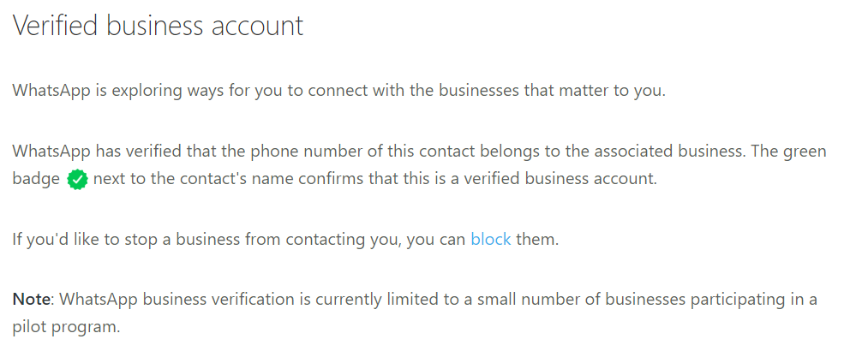Open the blue 'block' link

coord(490,240)
